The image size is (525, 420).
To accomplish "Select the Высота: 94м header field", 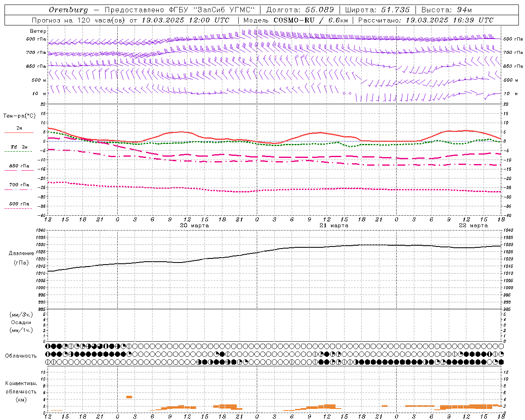I will click(447, 10).
